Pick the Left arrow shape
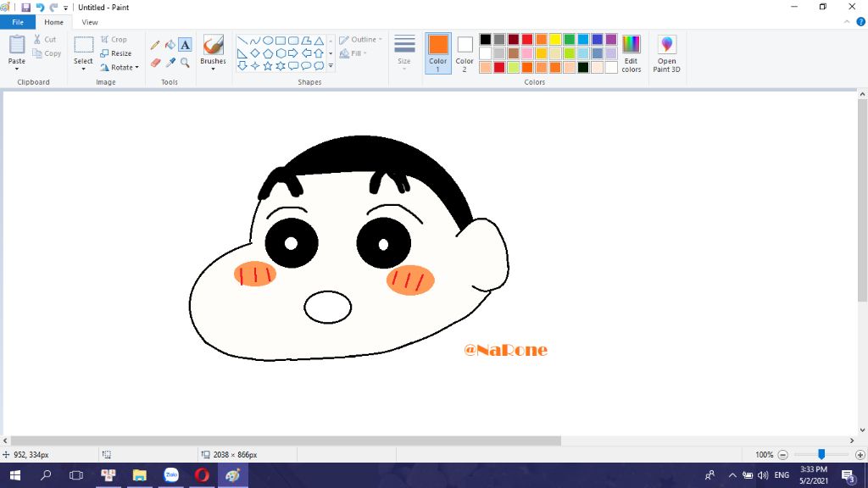Image resolution: width=868 pixels, height=488 pixels. click(x=306, y=53)
